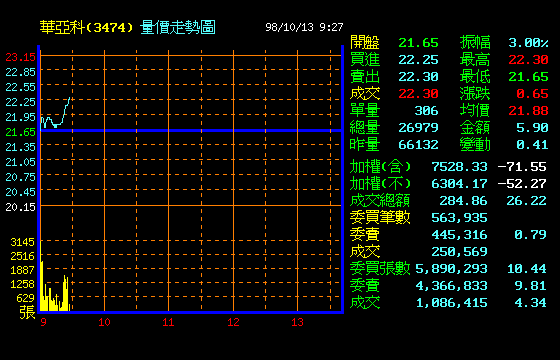560x360 pixels.
Task: Click the 629 volume axis label
Action: [25, 298]
